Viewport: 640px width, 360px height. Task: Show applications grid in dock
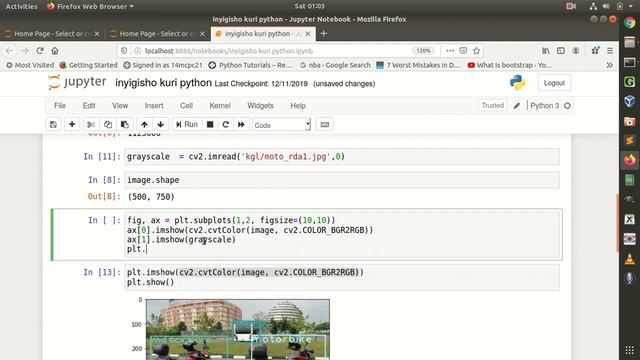click(629, 350)
